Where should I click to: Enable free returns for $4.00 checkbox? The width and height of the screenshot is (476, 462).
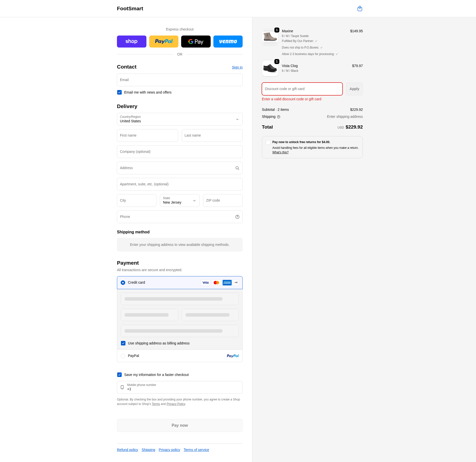point(268,142)
